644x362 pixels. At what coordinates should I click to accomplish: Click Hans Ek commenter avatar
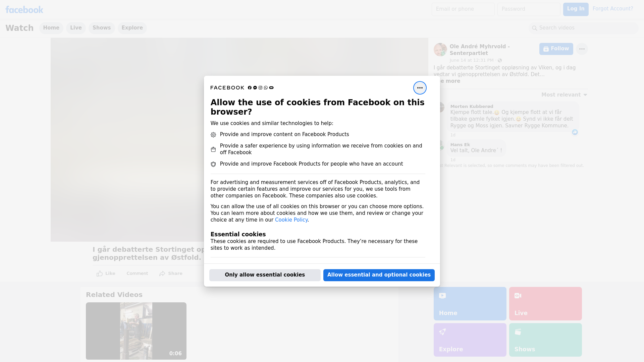[x=441, y=145]
